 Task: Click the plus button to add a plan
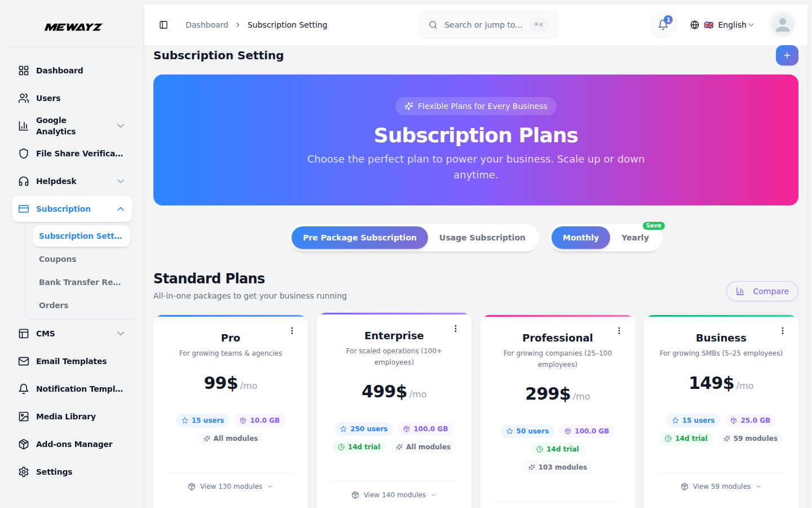(787, 55)
